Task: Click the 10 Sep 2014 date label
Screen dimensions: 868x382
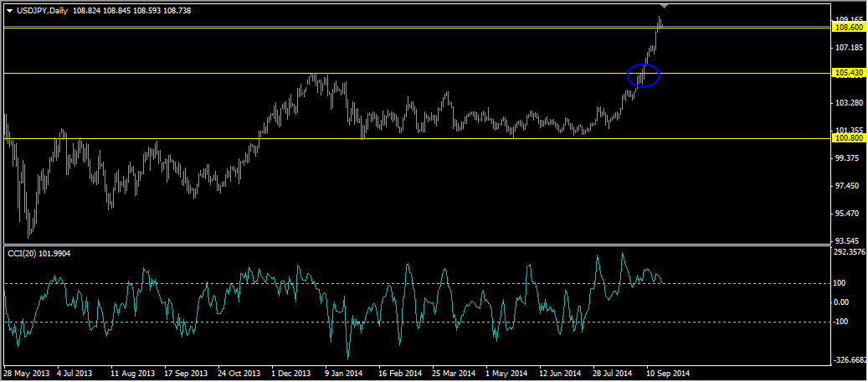Action: pyautogui.click(x=668, y=373)
